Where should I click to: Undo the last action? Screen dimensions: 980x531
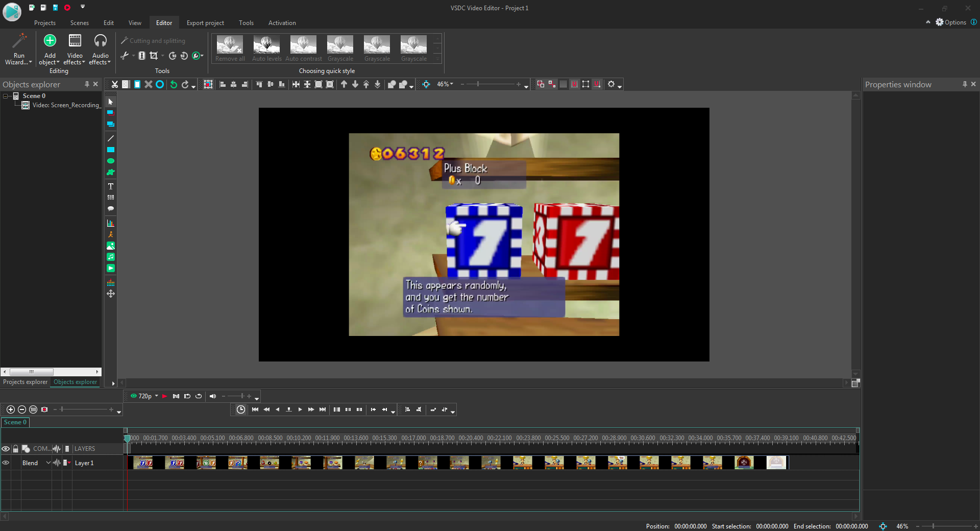point(173,84)
